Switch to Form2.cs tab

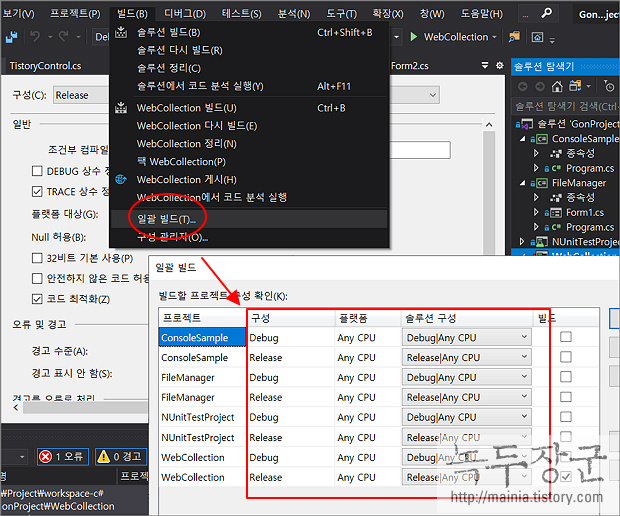click(x=410, y=66)
